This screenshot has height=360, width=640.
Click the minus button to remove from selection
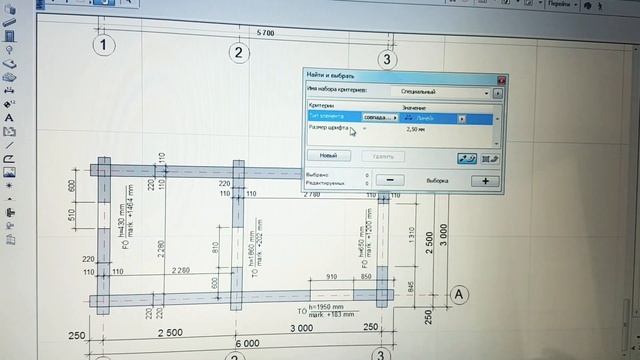click(390, 180)
